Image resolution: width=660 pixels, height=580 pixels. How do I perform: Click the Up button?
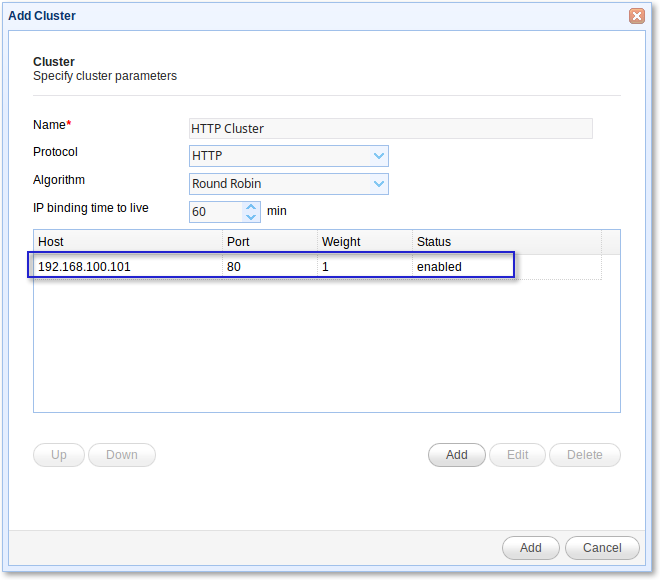(x=59, y=455)
